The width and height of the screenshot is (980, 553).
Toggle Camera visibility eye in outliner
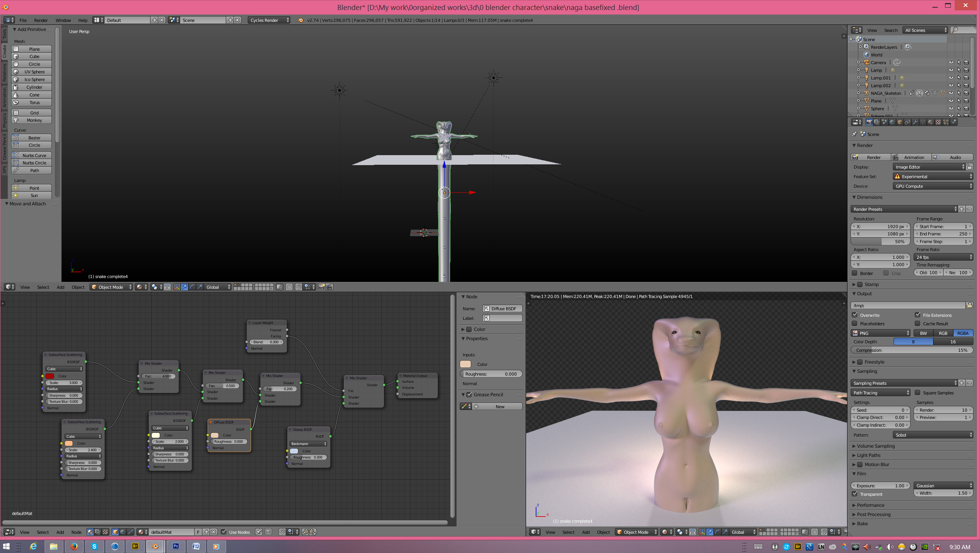pos(951,62)
